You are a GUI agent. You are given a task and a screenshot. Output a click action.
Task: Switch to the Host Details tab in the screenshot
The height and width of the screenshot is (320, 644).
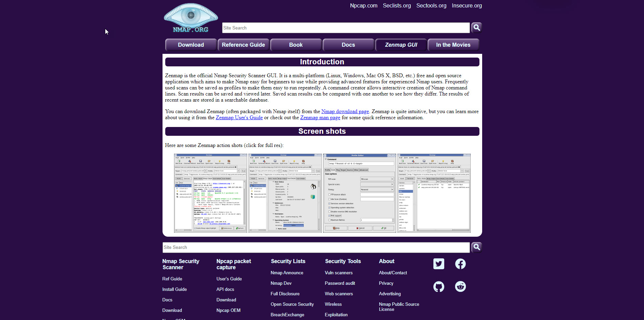pos(292,178)
